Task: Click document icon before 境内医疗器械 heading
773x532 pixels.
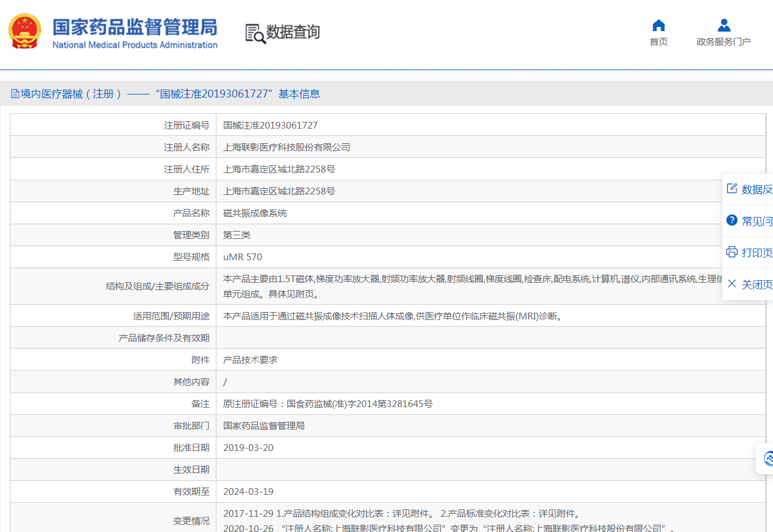Action: tap(15, 94)
